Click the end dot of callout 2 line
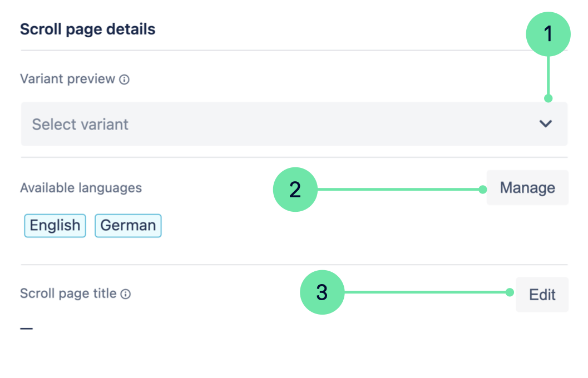 (482, 190)
